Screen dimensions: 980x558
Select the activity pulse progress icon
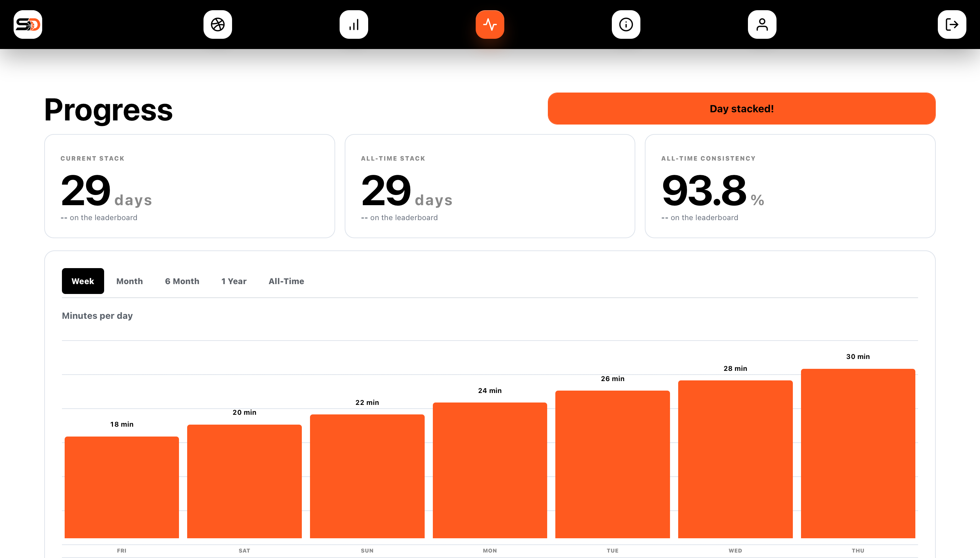490,24
